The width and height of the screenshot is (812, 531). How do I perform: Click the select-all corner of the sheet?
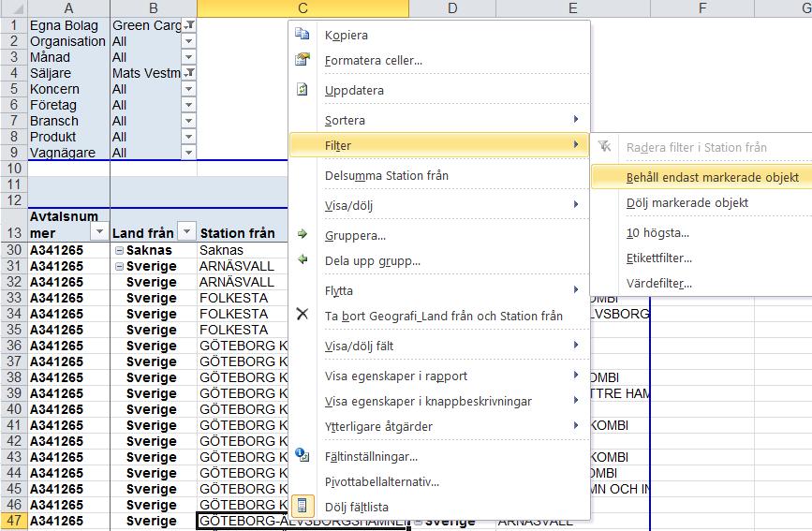(13, 7)
